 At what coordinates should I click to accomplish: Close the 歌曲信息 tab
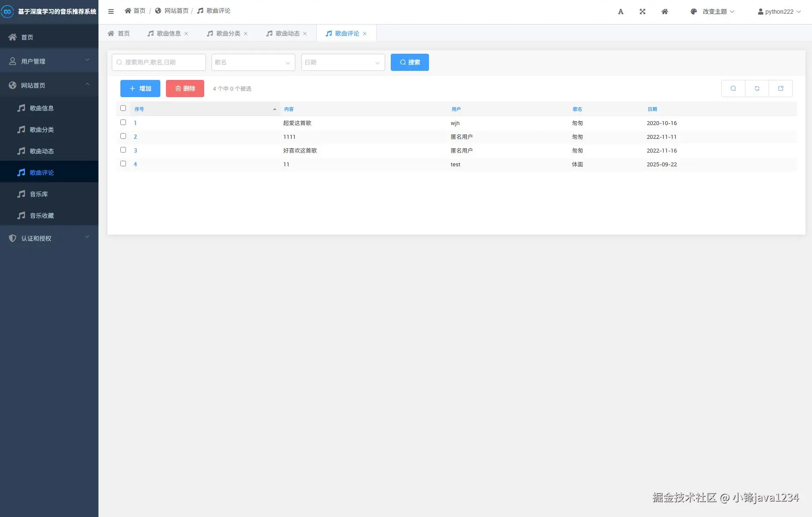(x=186, y=34)
